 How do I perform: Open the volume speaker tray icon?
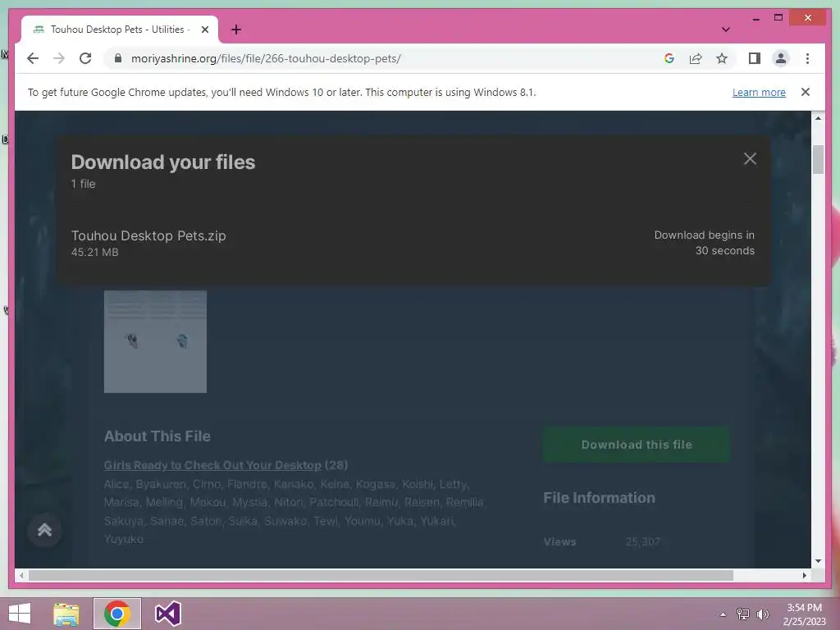click(762, 614)
